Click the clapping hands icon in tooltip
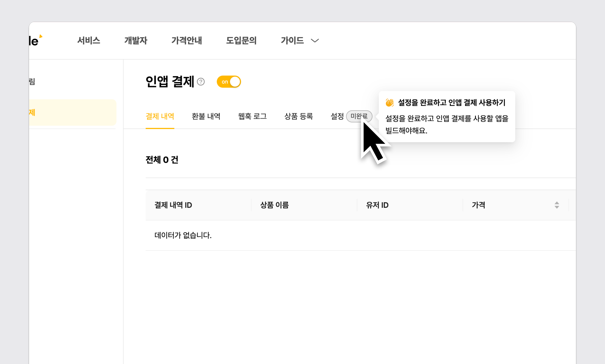 coord(390,103)
